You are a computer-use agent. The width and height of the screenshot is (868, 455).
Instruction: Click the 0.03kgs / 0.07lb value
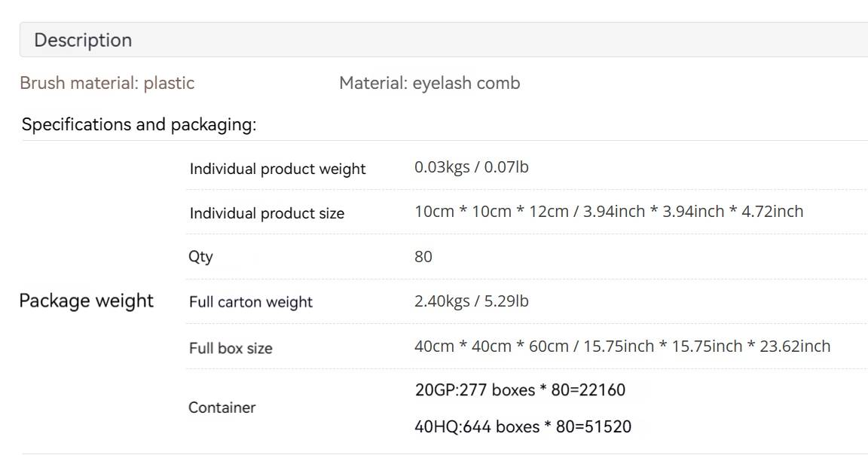(472, 167)
